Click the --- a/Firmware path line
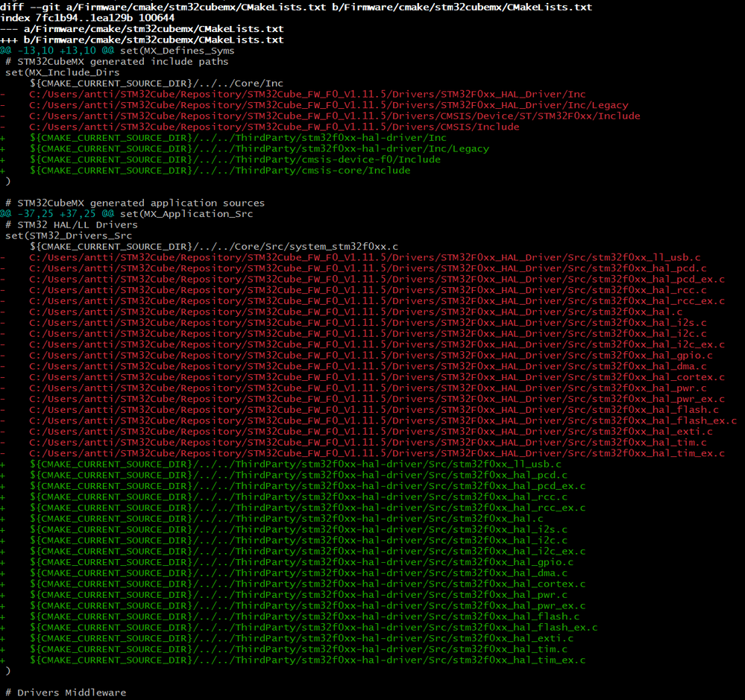Screen dimensions: 745x700 click(x=149, y=29)
